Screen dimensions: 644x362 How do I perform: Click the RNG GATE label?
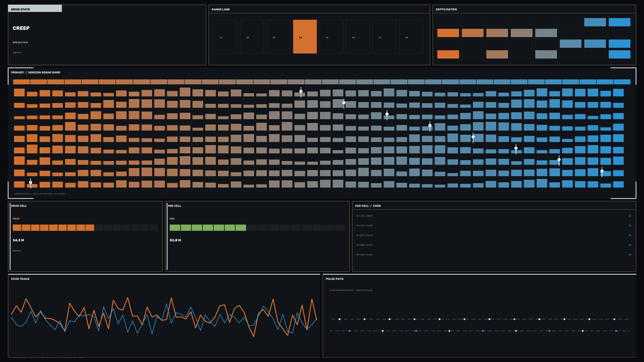click(17, 251)
